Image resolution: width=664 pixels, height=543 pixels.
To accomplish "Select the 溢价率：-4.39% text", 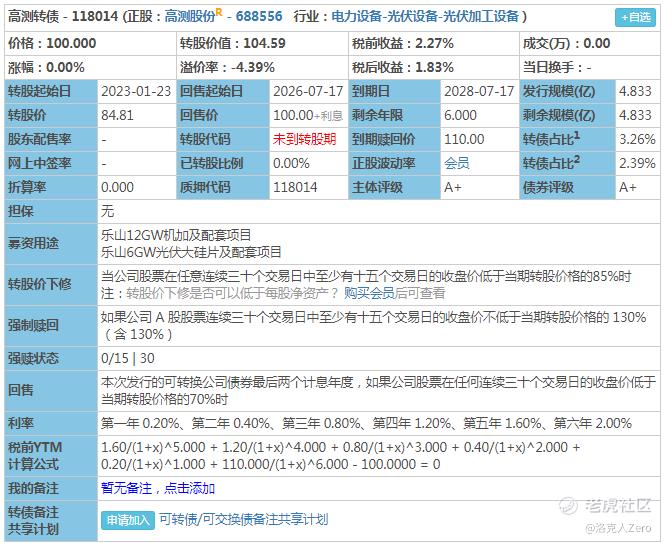I will [x=227, y=67].
